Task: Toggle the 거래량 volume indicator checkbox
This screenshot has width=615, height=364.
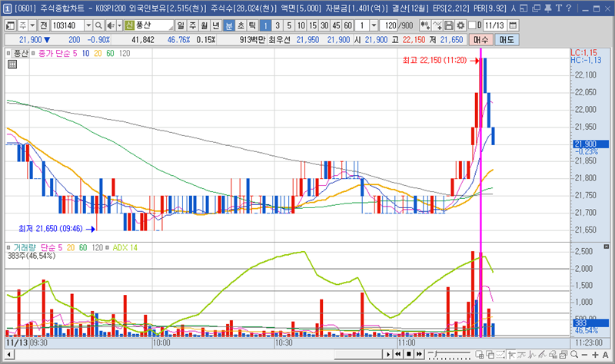Action: click(9, 248)
